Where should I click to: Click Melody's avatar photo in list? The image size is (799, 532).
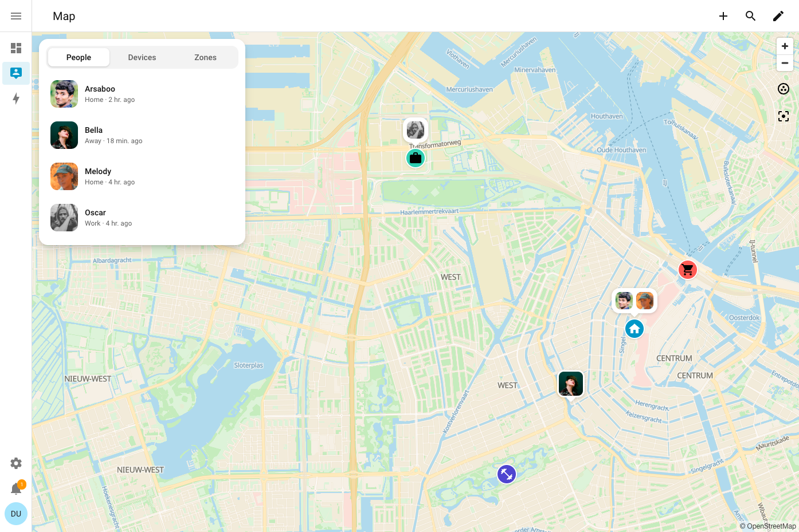(64, 176)
